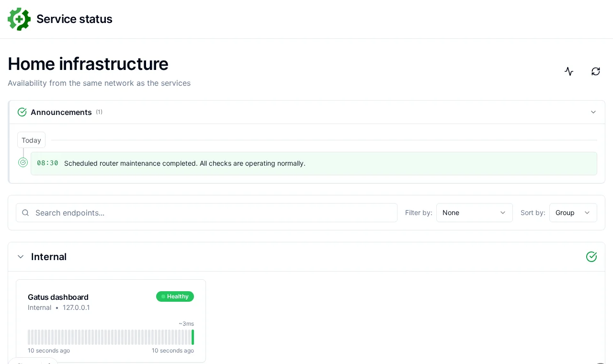Image resolution: width=613 pixels, height=364 pixels.
Task: Click the search magnifier icon
Action: pos(26,213)
